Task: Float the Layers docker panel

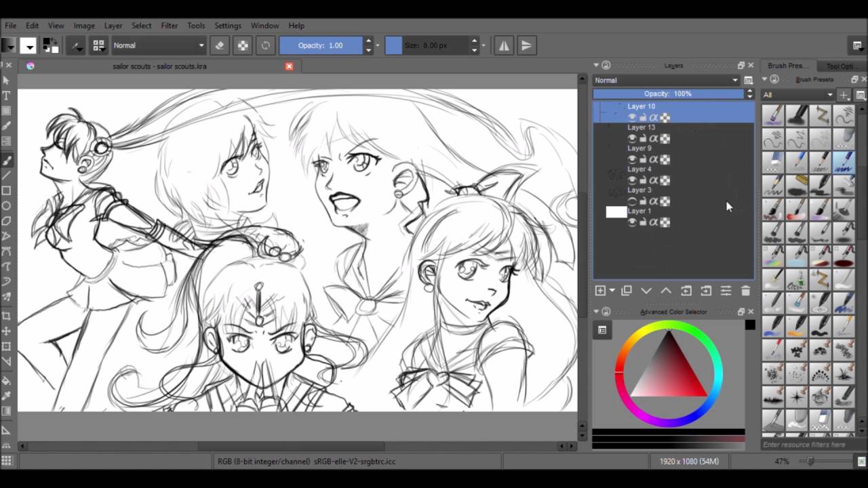Action: tap(741, 65)
